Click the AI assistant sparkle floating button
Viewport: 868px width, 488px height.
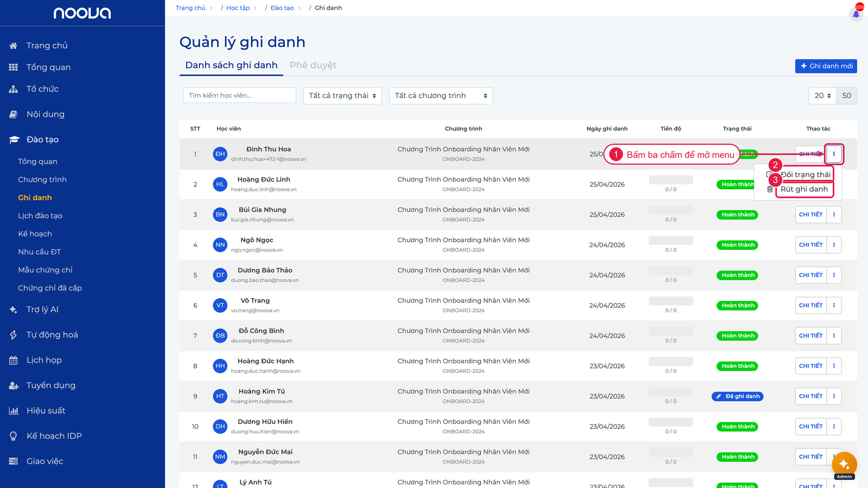pyautogui.click(x=844, y=465)
